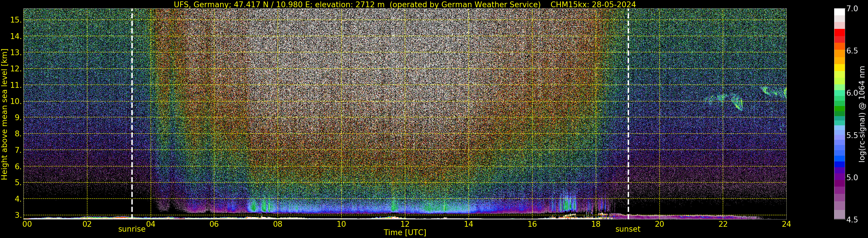Click the time axis tick '10'
The image size is (868, 238).
pyautogui.click(x=341, y=224)
